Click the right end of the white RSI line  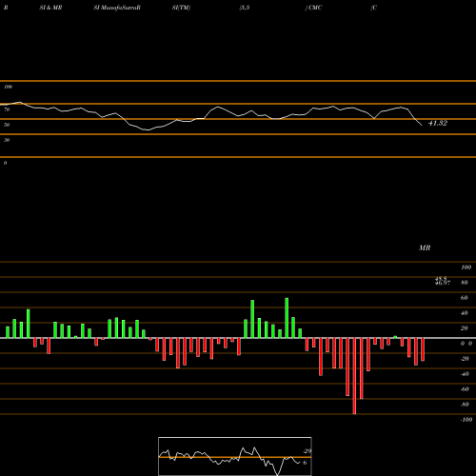(x=422, y=125)
